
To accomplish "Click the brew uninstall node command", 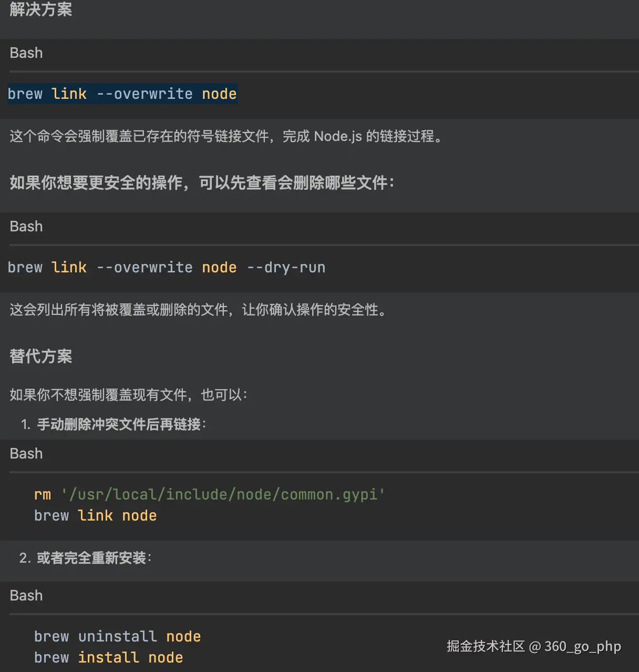I will tap(118, 637).
